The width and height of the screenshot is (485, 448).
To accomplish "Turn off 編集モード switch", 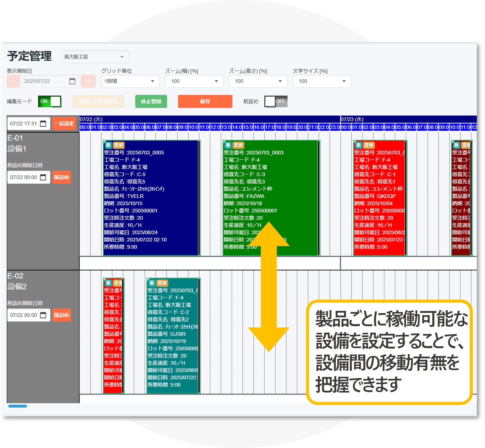I will [49, 101].
